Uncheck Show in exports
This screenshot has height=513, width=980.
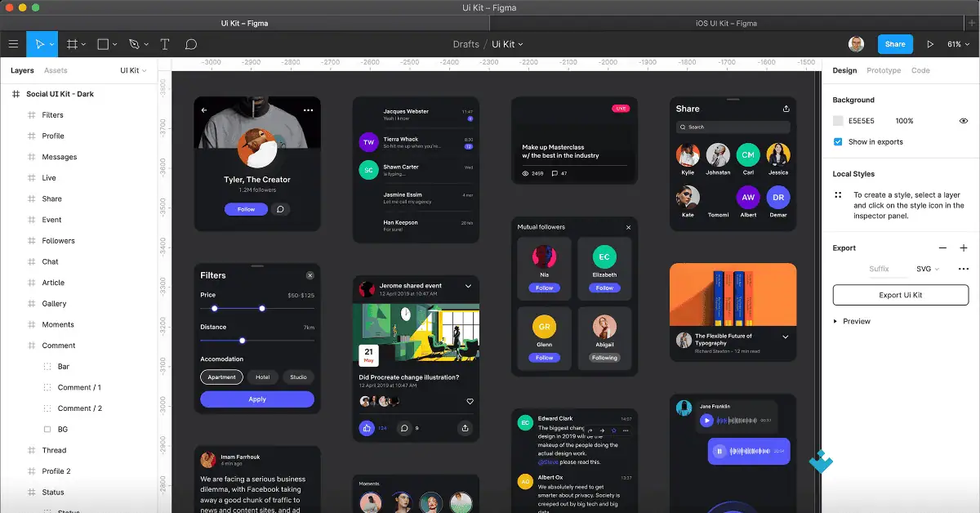pyautogui.click(x=839, y=141)
